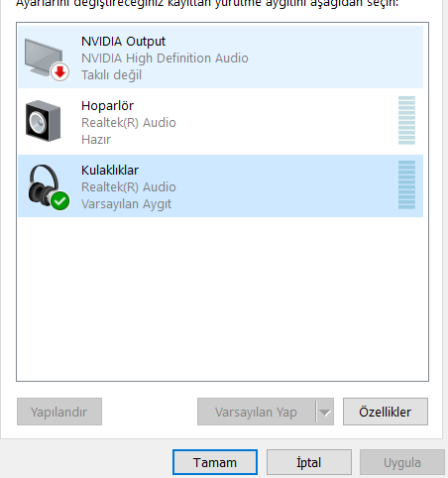
Task: Click the Varsayılan Aygıt status text
Action: tap(126, 204)
